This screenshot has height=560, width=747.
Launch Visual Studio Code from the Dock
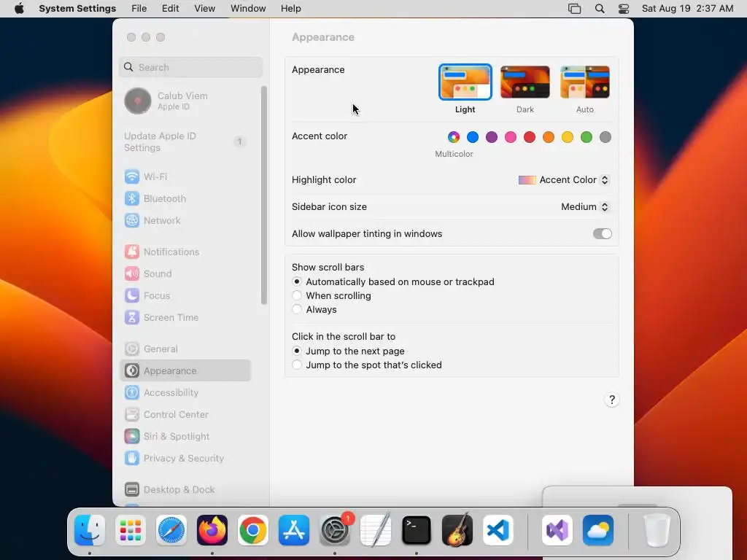tap(498, 530)
